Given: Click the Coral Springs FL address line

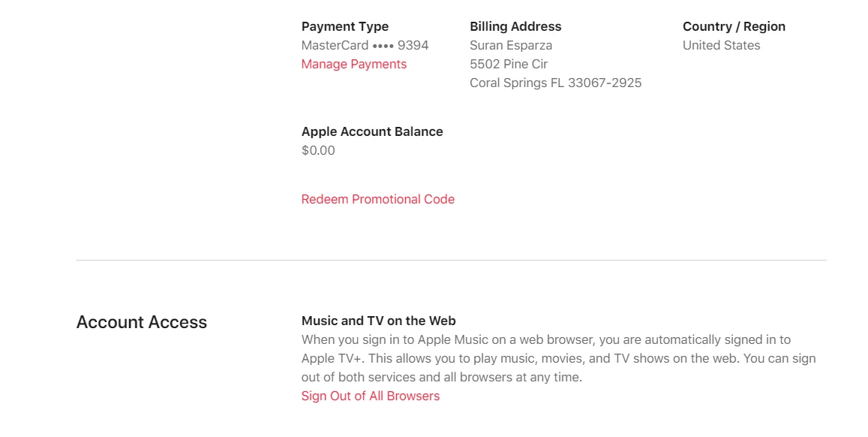Looking at the screenshot, I should pos(556,83).
